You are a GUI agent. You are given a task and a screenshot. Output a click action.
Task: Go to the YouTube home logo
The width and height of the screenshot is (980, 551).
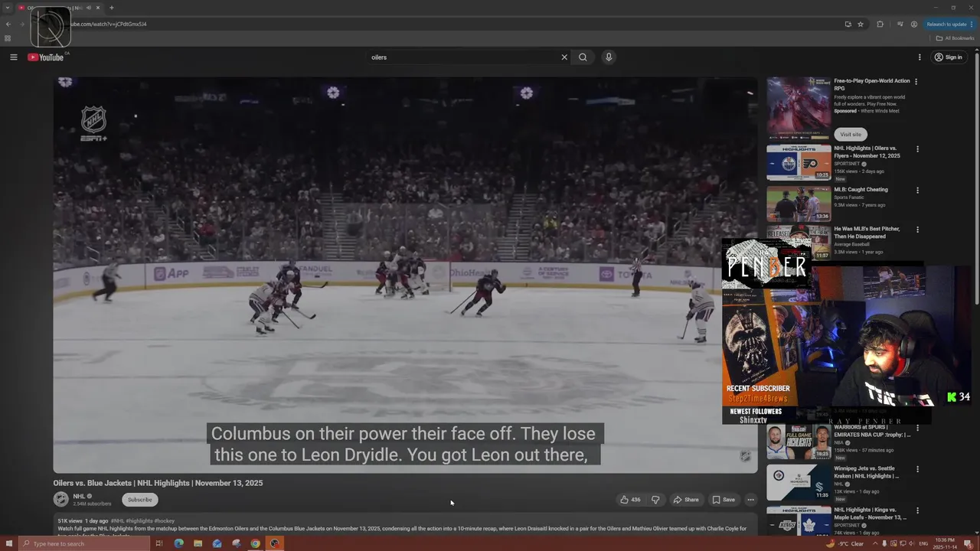[46, 57]
